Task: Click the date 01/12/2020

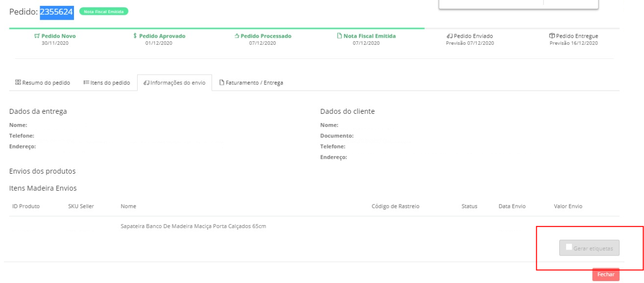Action: click(159, 43)
